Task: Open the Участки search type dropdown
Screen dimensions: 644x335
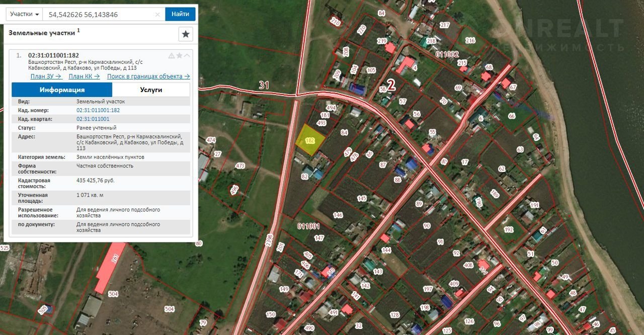Action: click(x=24, y=14)
